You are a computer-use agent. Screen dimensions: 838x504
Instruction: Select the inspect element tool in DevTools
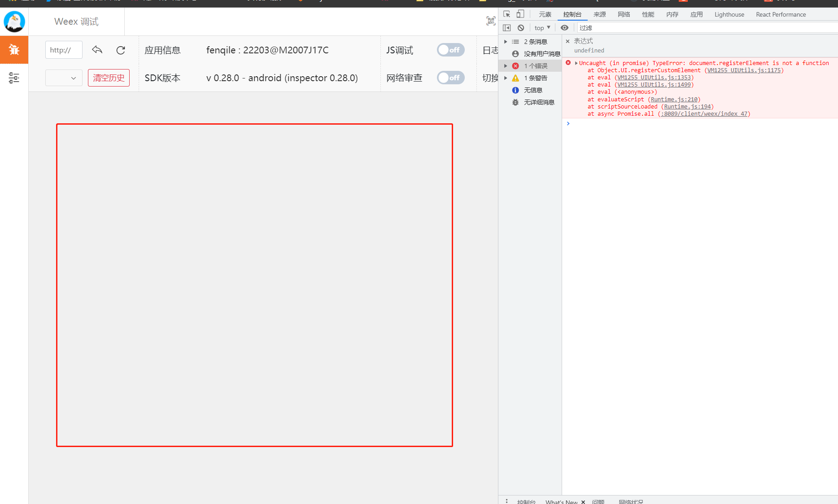pos(506,14)
